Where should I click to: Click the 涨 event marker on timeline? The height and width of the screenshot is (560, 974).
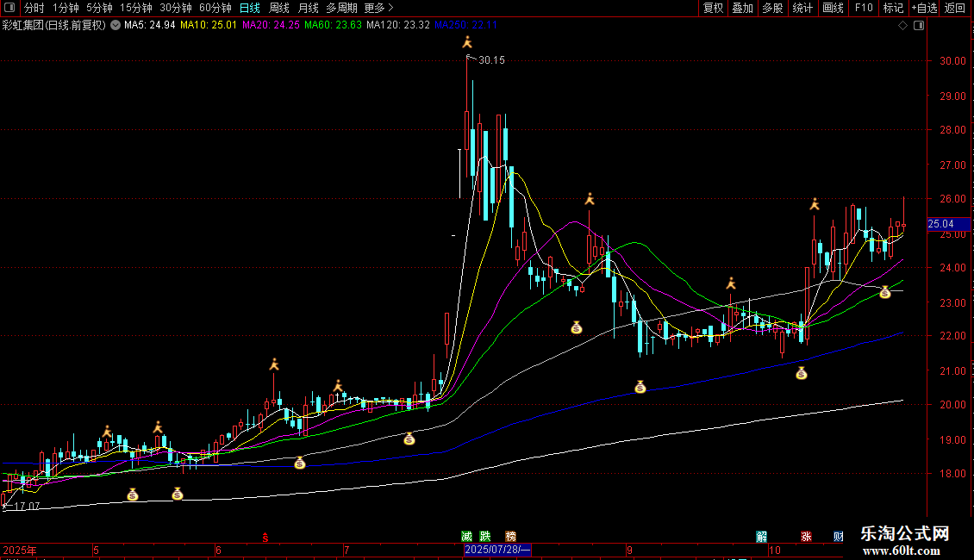coord(807,536)
